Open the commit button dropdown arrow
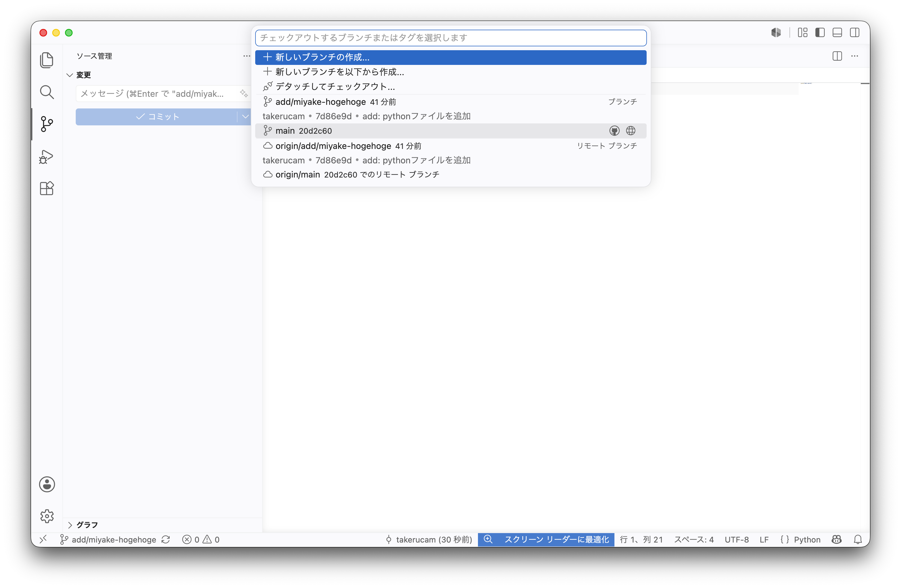This screenshot has height=588, width=901. click(x=245, y=116)
